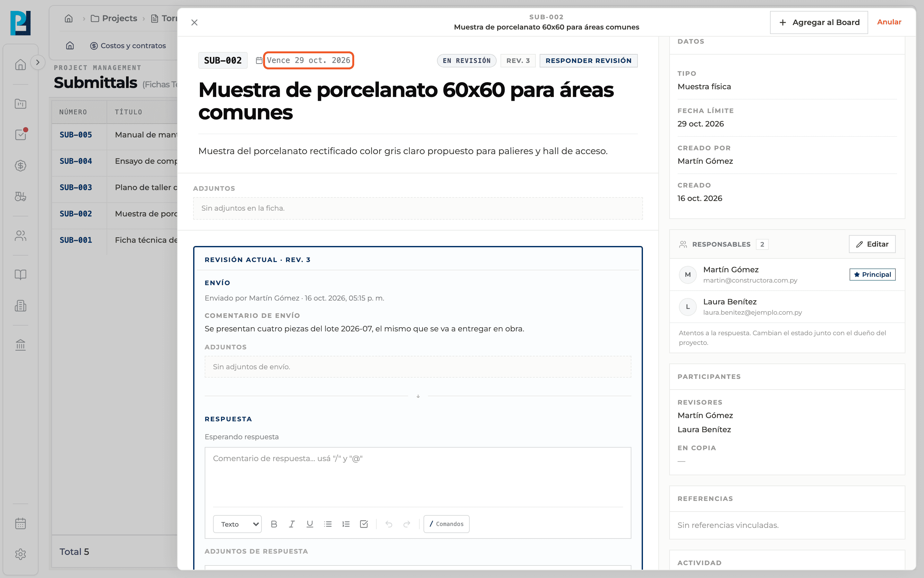Open the people icon in sidebar
The image size is (924, 578).
(x=20, y=235)
